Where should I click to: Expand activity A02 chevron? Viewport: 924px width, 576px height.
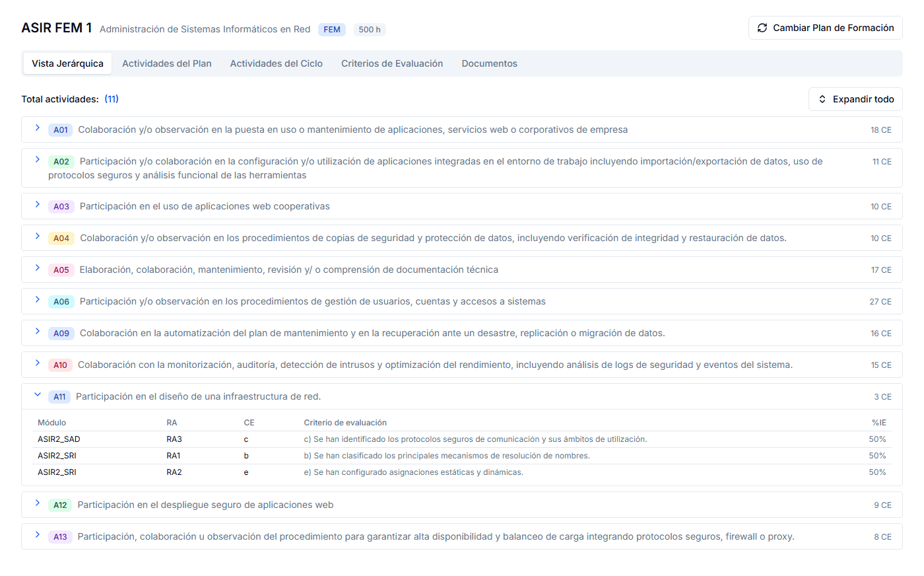point(38,159)
